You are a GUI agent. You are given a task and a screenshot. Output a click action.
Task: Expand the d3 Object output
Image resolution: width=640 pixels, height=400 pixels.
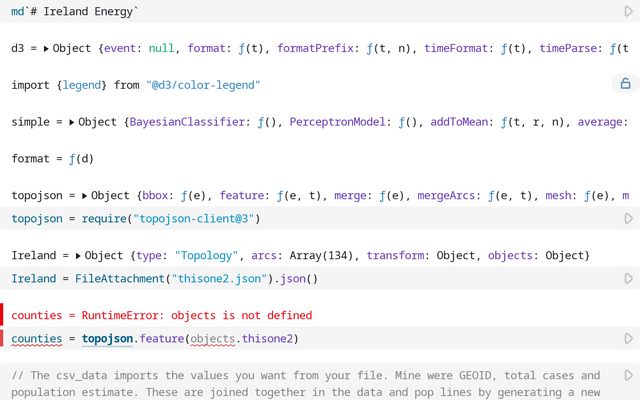point(47,48)
